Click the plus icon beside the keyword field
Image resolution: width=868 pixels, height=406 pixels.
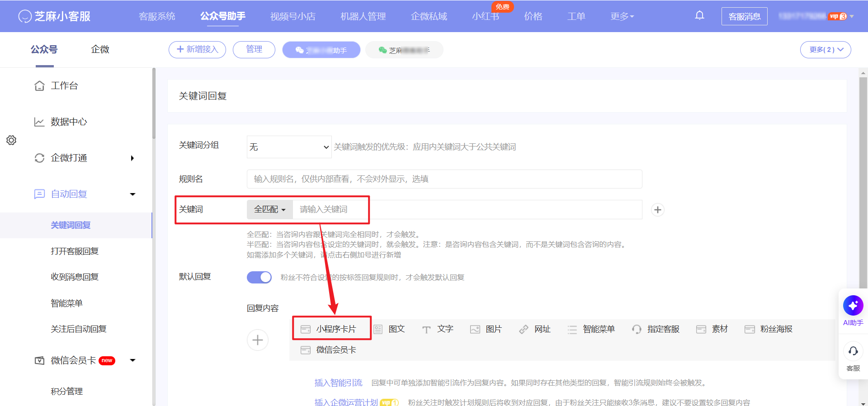pyautogui.click(x=658, y=210)
